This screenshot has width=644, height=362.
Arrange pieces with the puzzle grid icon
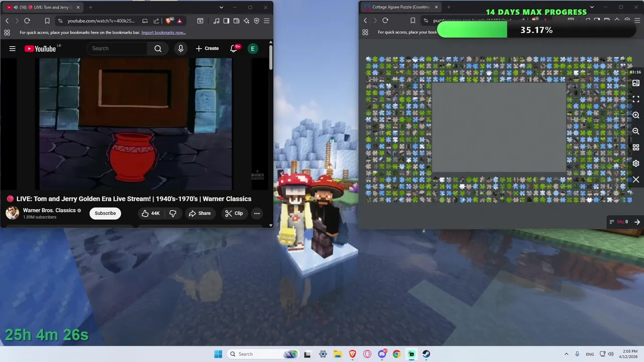pyautogui.click(x=636, y=147)
